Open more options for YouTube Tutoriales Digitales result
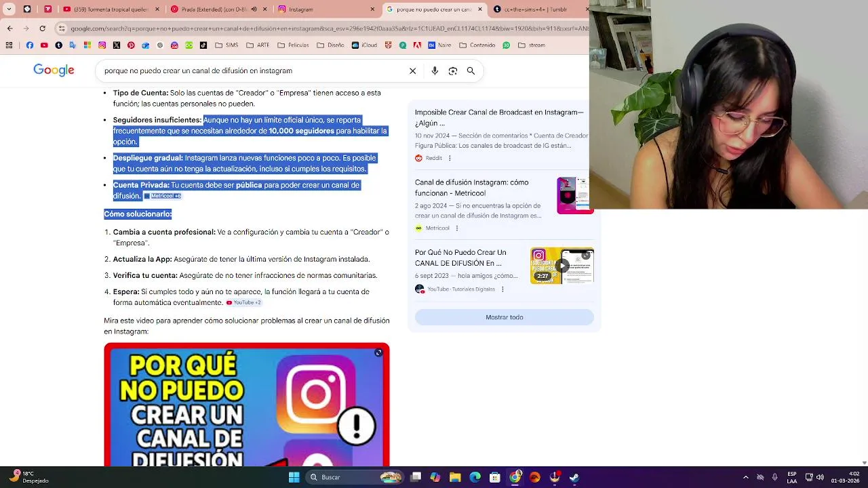The height and width of the screenshot is (488, 868). (x=502, y=289)
